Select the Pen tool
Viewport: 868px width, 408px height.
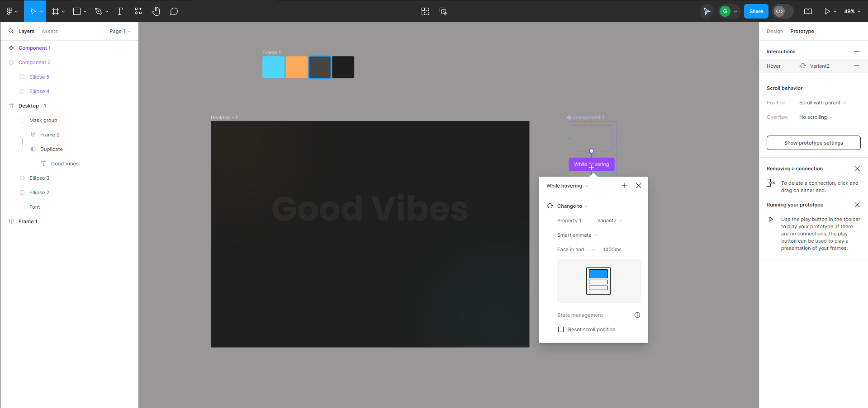click(98, 11)
